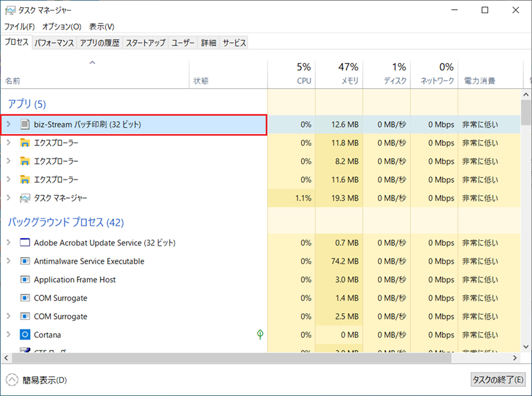Click the アプリ (5) group heading
The height and width of the screenshot is (396, 532).
27,104
